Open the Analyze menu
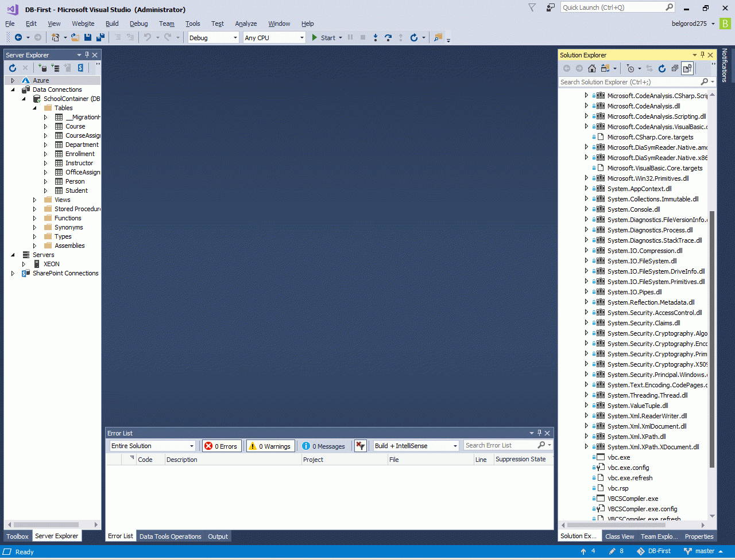 coord(246,24)
